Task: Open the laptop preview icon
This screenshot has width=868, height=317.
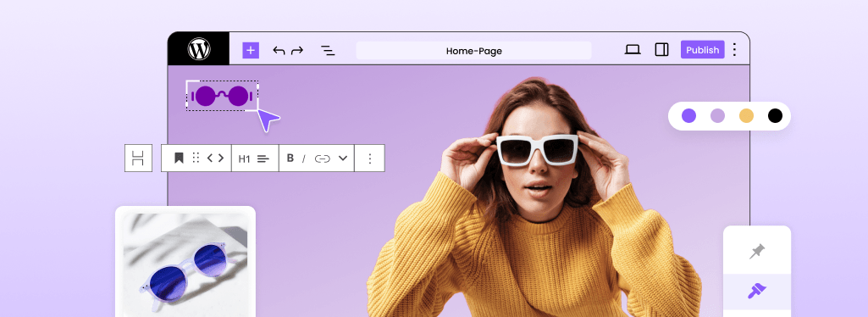Action: click(633, 50)
